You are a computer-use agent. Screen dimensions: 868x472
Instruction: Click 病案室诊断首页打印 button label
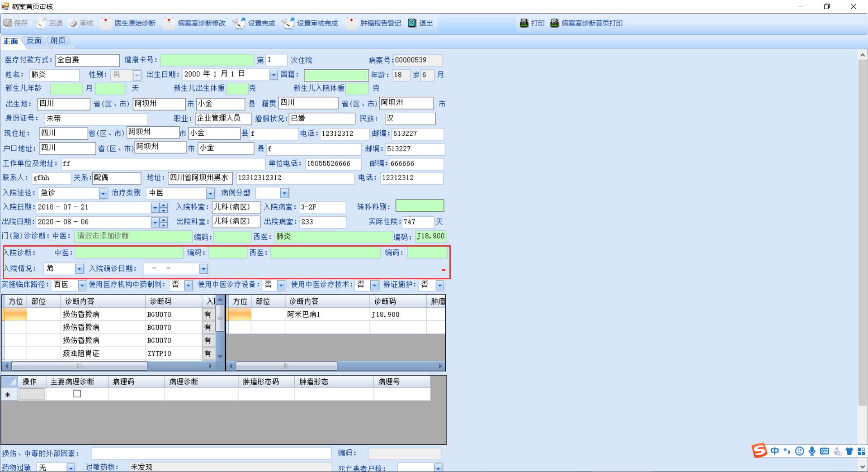point(592,23)
